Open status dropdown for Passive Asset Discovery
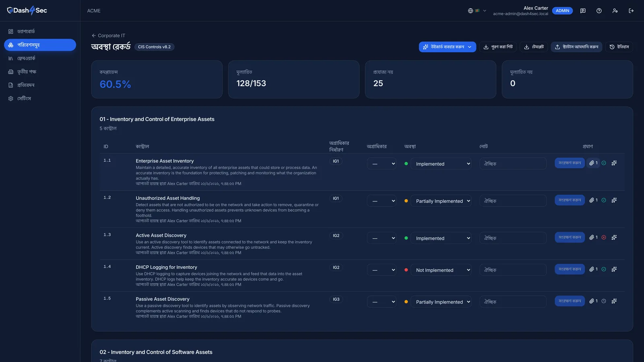 pos(441,302)
